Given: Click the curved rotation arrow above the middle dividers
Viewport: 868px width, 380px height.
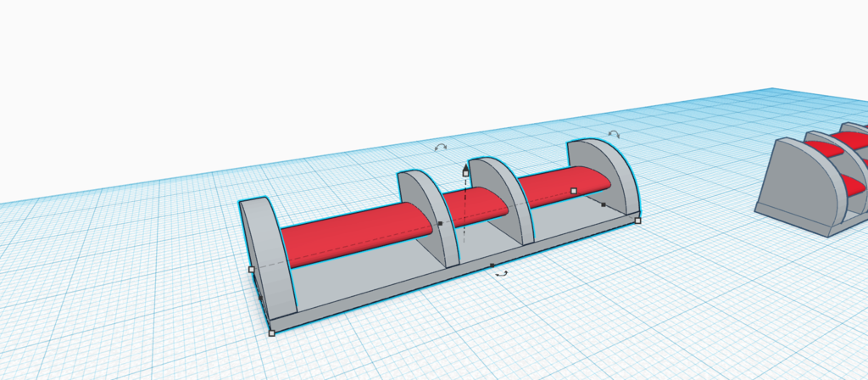Looking at the screenshot, I should click(441, 147).
